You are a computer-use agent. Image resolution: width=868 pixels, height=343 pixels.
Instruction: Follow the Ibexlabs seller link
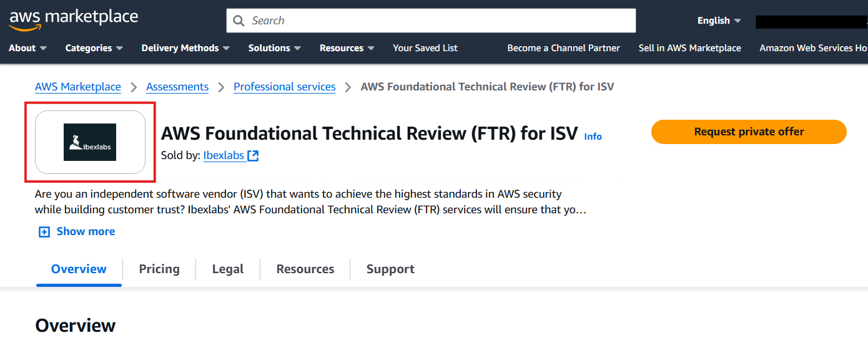tap(224, 156)
